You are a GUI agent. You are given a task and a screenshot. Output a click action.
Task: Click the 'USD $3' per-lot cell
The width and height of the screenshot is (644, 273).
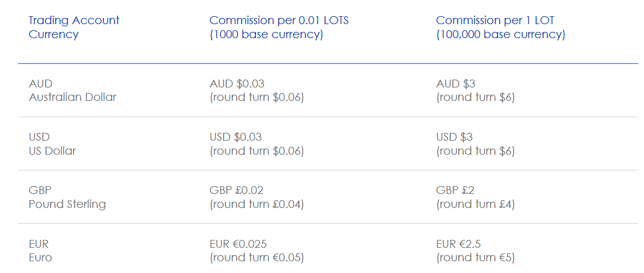coord(454,137)
